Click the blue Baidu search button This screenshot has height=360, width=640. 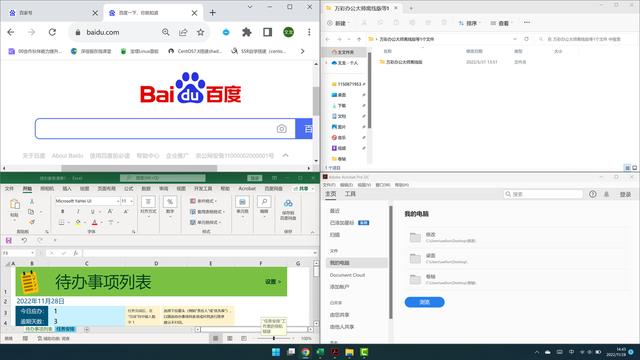click(304, 129)
